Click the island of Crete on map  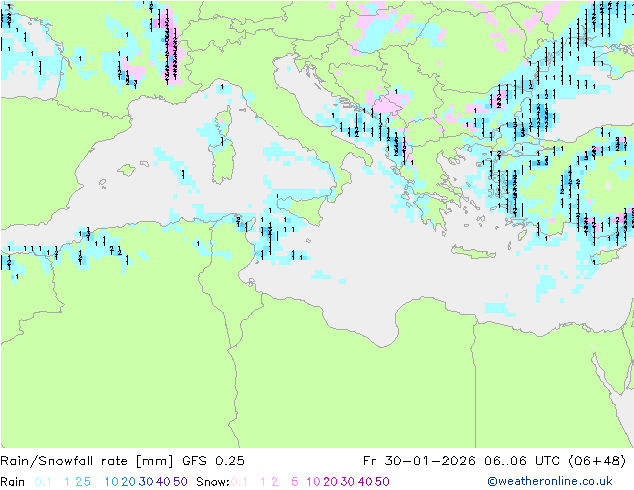pyautogui.click(x=473, y=251)
